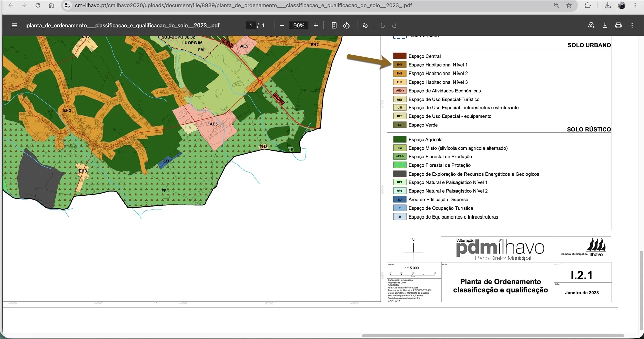Select 'Espaço Habitacional Nível 1' legend text
The width and height of the screenshot is (644, 339).
[438, 65]
